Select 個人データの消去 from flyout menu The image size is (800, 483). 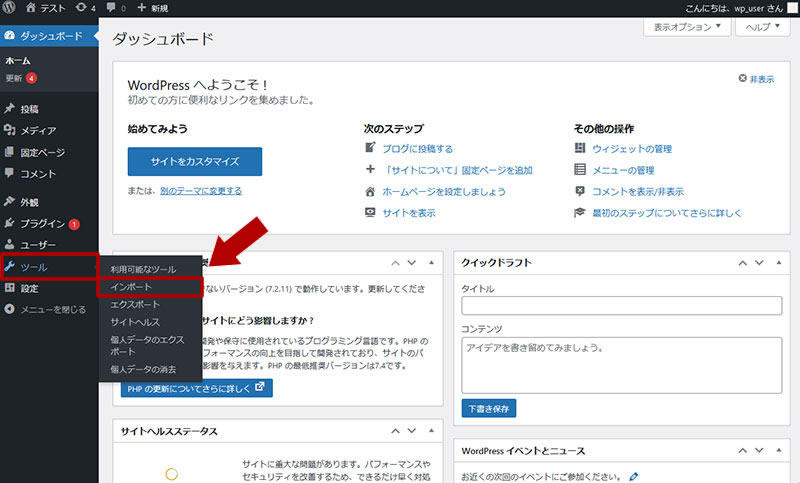click(x=143, y=369)
